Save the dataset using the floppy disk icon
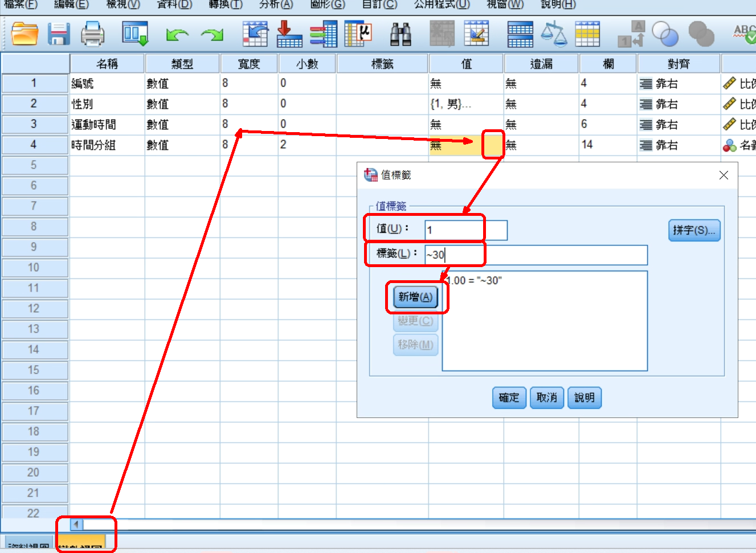 pos(58,34)
